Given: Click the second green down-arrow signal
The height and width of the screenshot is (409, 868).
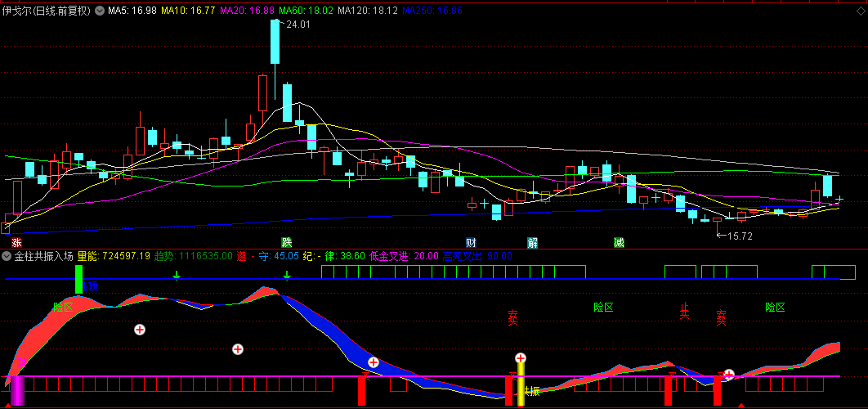Looking at the screenshot, I should [287, 275].
